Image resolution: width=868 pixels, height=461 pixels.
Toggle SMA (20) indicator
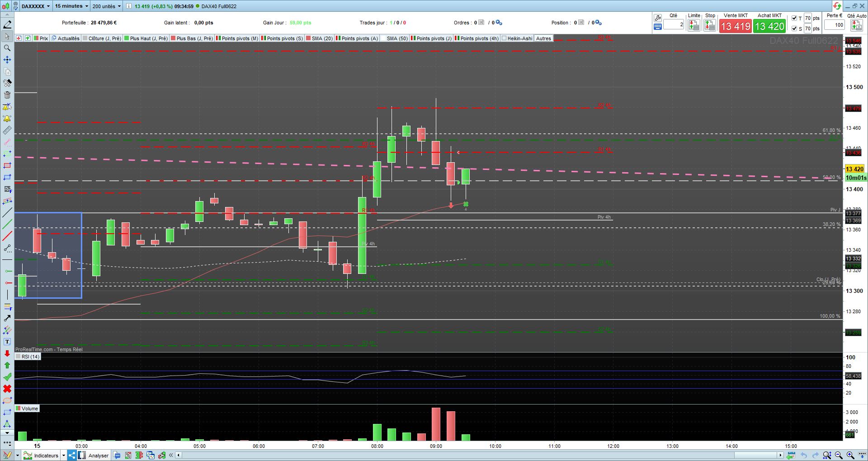pyautogui.click(x=319, y=38)
